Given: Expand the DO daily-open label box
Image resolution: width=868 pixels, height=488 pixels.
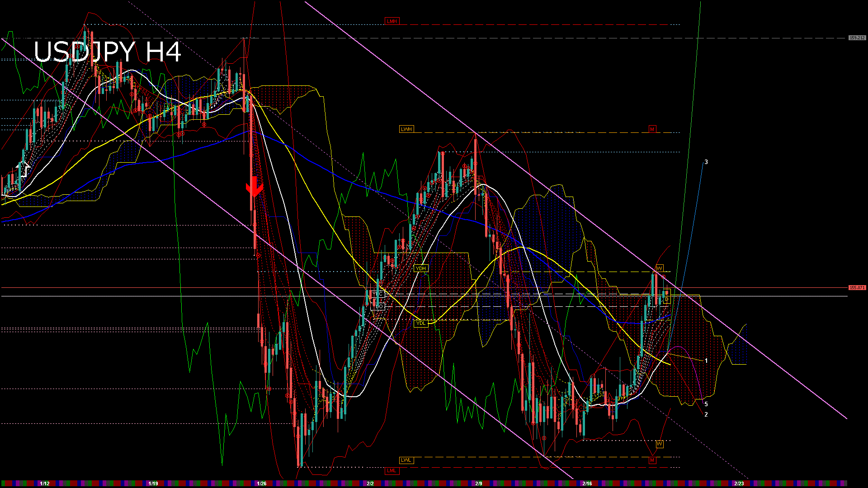Looking at the screenshot, I should 378,305.
